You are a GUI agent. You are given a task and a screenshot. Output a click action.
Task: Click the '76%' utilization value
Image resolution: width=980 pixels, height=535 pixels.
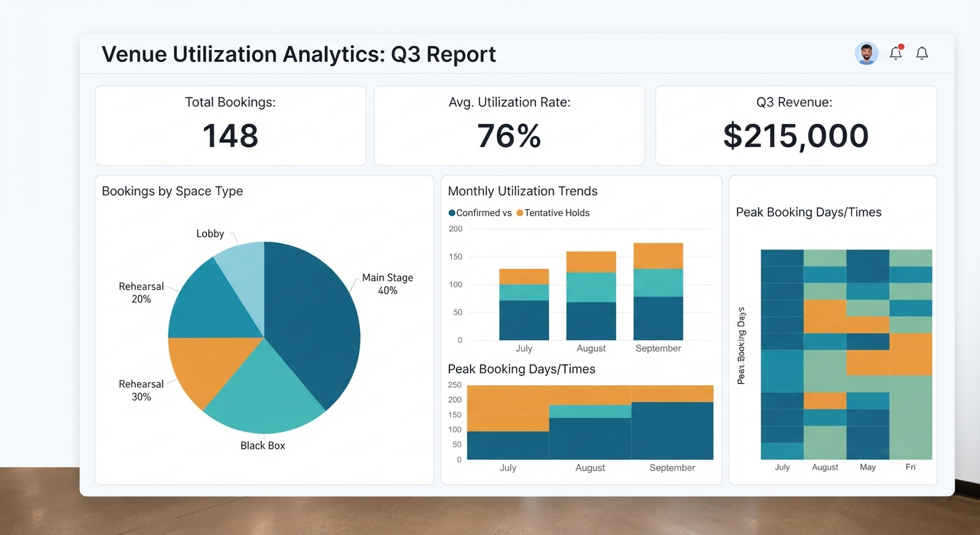click(x=509, y=136)
